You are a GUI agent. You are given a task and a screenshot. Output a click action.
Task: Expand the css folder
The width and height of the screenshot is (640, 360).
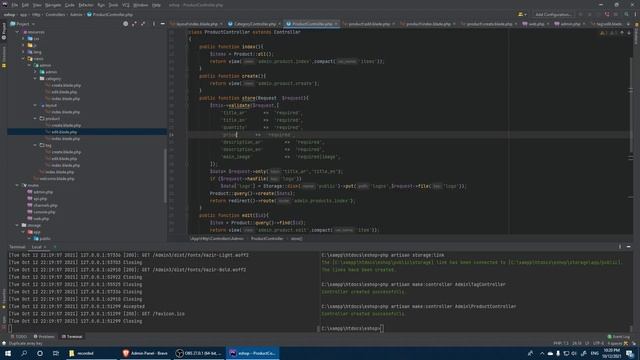click(24, 39)
